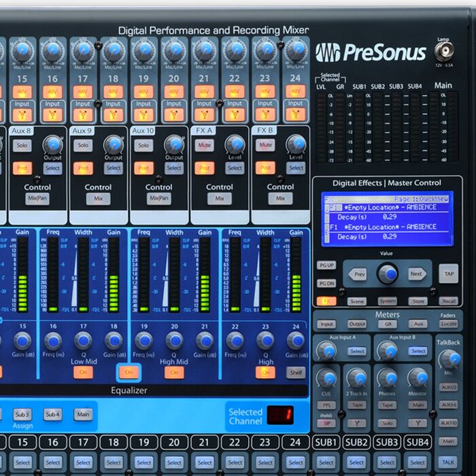Show GR meters
The image size is (476, 476).
pyautogui.click(x=388, y=324)
